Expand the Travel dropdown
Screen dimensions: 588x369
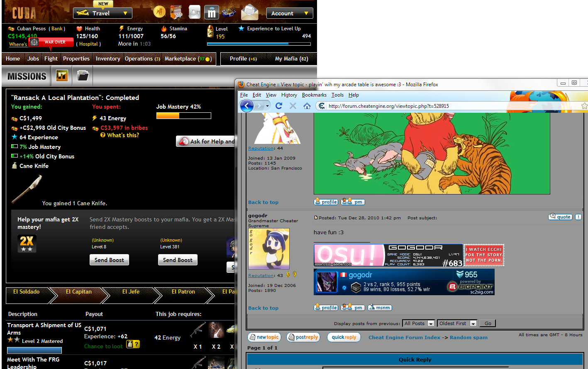pos(103,13)
